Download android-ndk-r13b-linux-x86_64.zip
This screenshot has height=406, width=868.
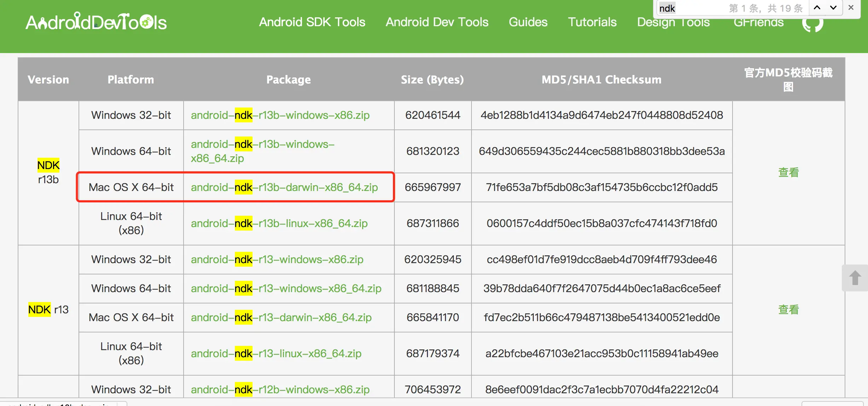click(x=279, y=223)
